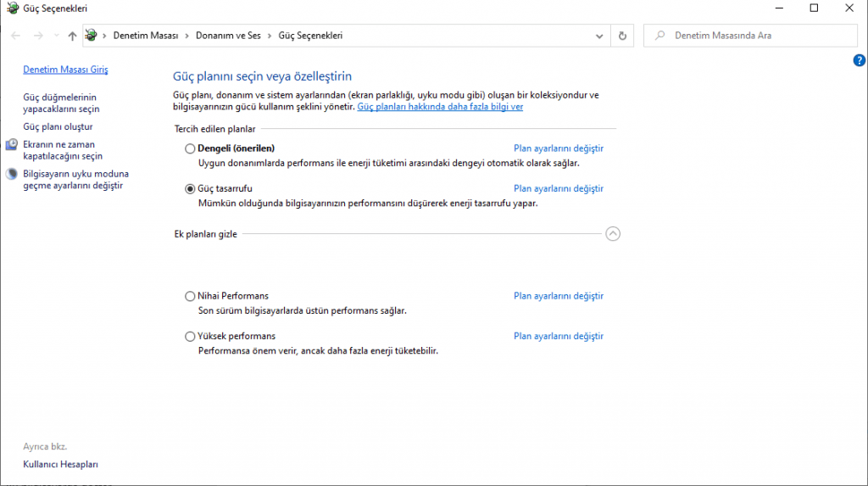
Task: Open Güç planları hakkında daha fazla bilgi link
Action: tap(440, 106)
